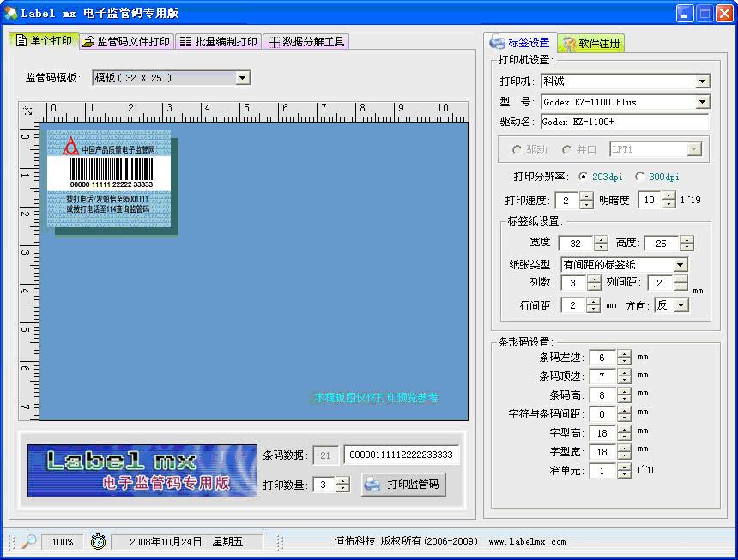
Task: Click the ruler origin corner icon
Action: [27, 111]
